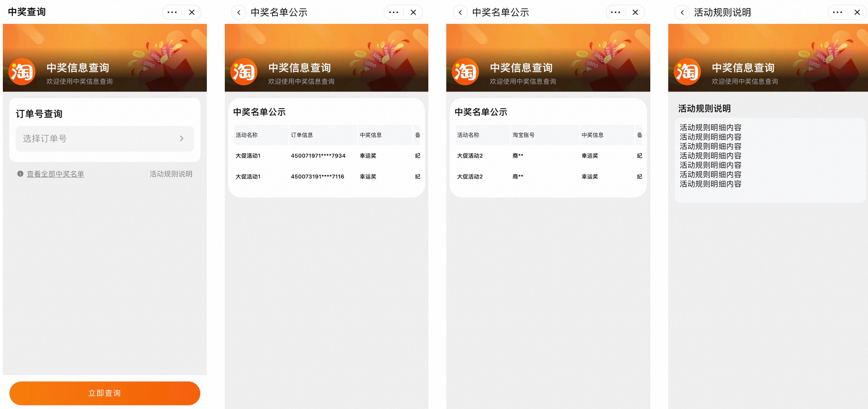Tap the info icon beside 查看全部中奖名单
The height and width of the screenshot is (409, 868).
[x=20, y=174]
